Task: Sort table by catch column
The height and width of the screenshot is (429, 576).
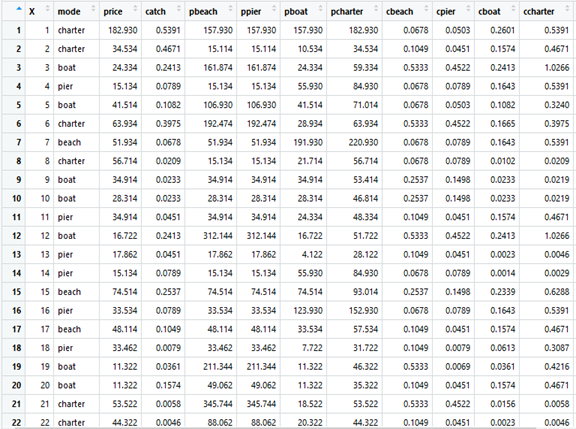Action: point(163,11)
